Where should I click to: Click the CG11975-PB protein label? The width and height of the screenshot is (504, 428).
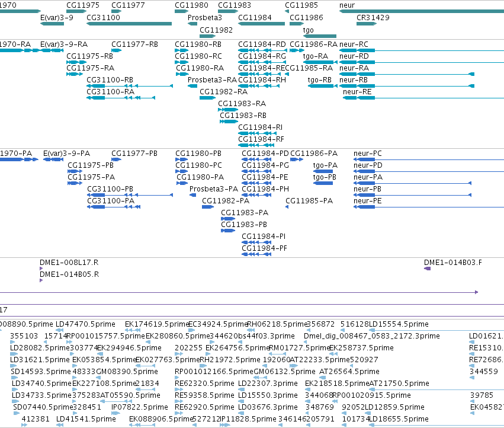click(91, 165)
